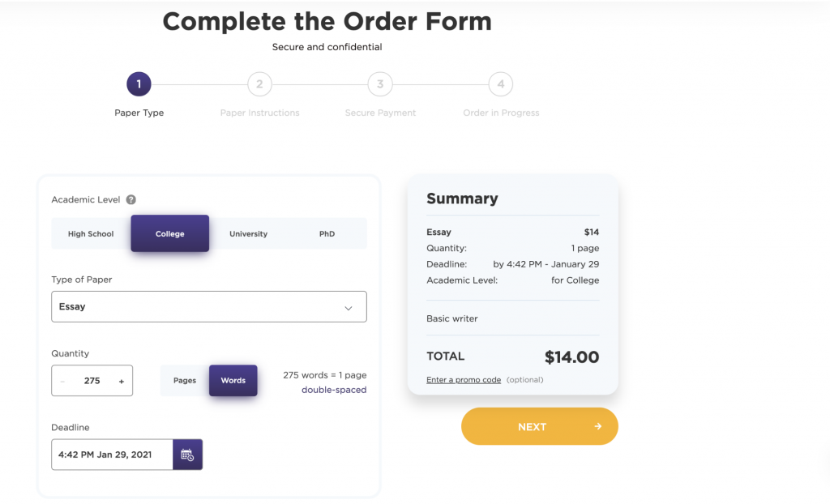The width and height of the screenshot is (830, 504).
Task: Choose High School academic level
Action: [91, 233]
